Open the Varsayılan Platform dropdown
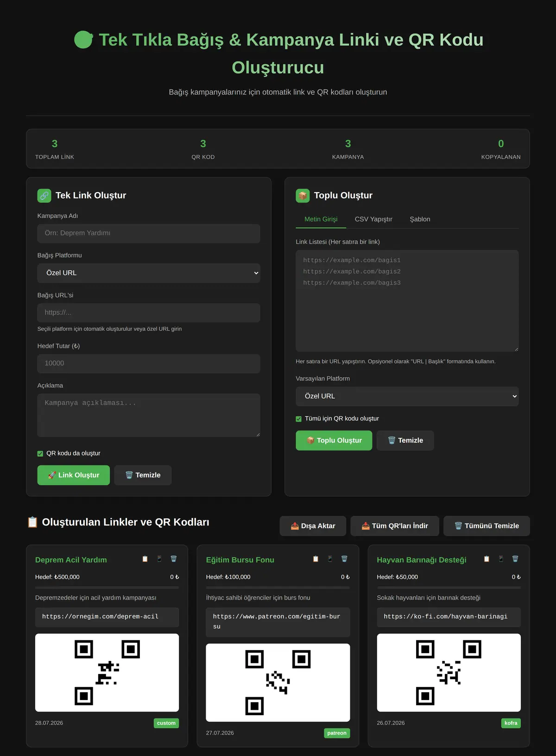The width and height of the screenshot is (556, 756). [407, 396]
